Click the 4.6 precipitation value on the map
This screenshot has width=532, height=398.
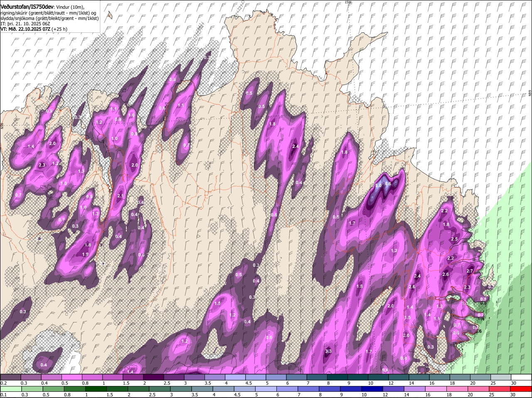388,184
